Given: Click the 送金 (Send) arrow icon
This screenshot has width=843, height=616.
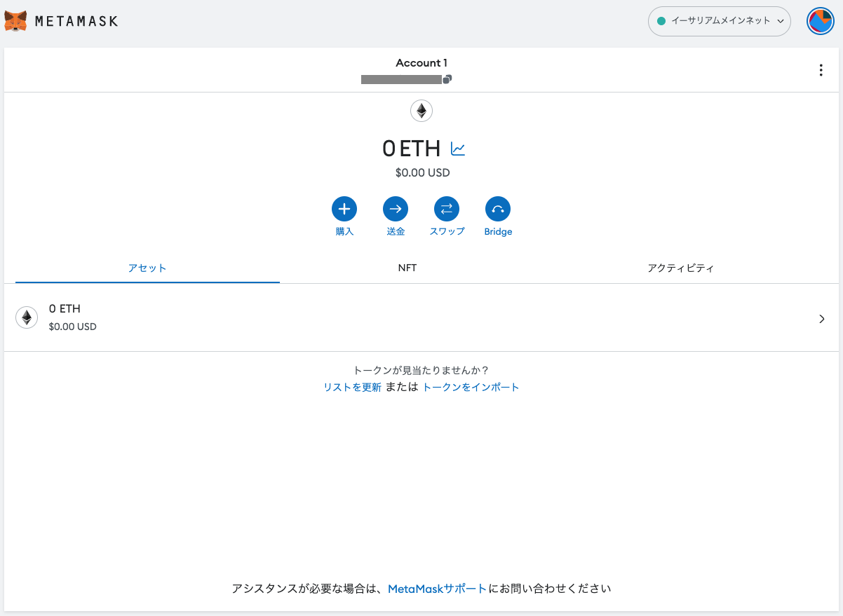Looking at the screenshot, I should [x=396, y=209].
